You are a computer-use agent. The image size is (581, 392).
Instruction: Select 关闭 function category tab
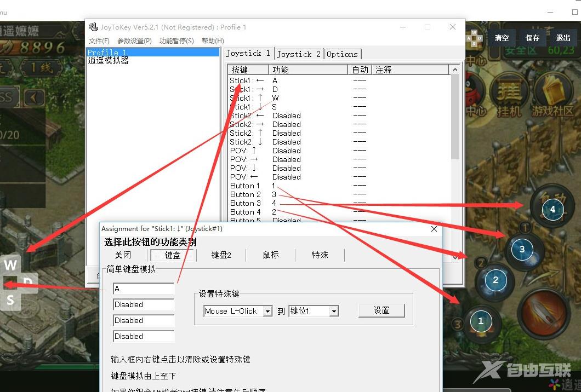[123, 255]
